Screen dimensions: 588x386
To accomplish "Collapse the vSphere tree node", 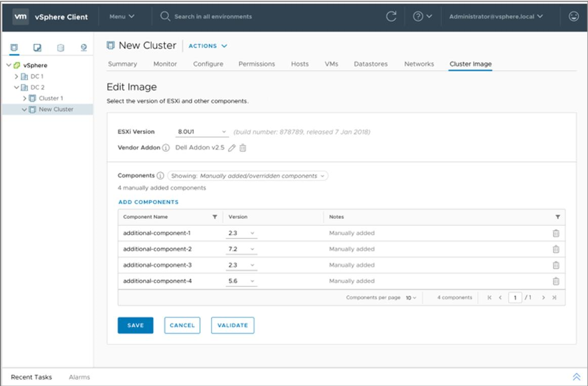I will tap(9, 65).
